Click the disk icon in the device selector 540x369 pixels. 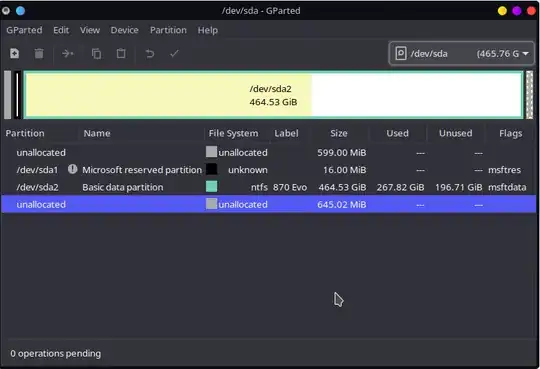[x=401, y=53]
